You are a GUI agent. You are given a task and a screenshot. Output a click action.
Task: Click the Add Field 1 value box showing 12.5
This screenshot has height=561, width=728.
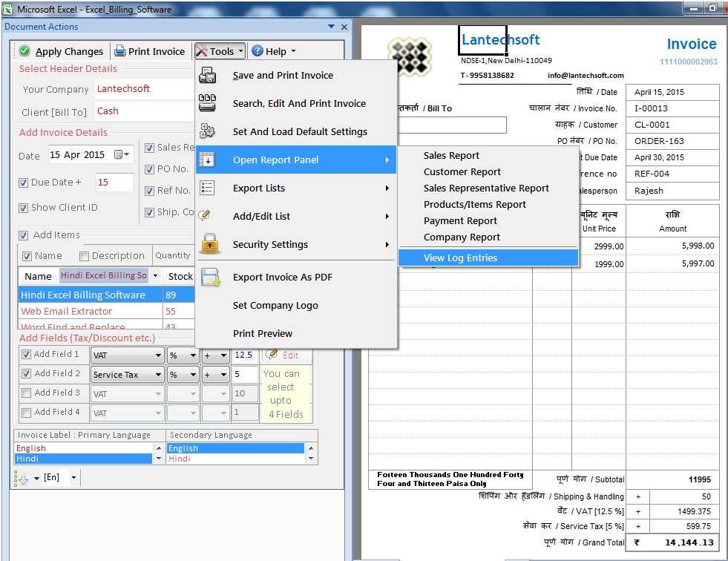tap(245, 355)
